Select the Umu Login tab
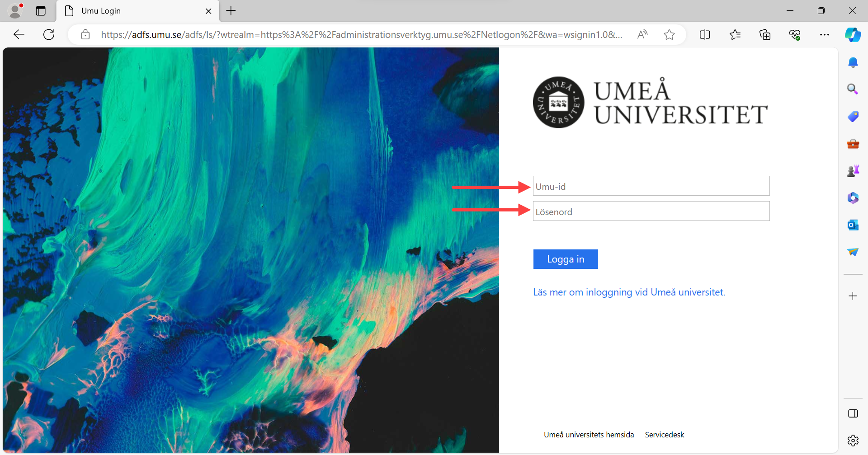This screenshot has height=455, width=868. [x=138, y=11]
